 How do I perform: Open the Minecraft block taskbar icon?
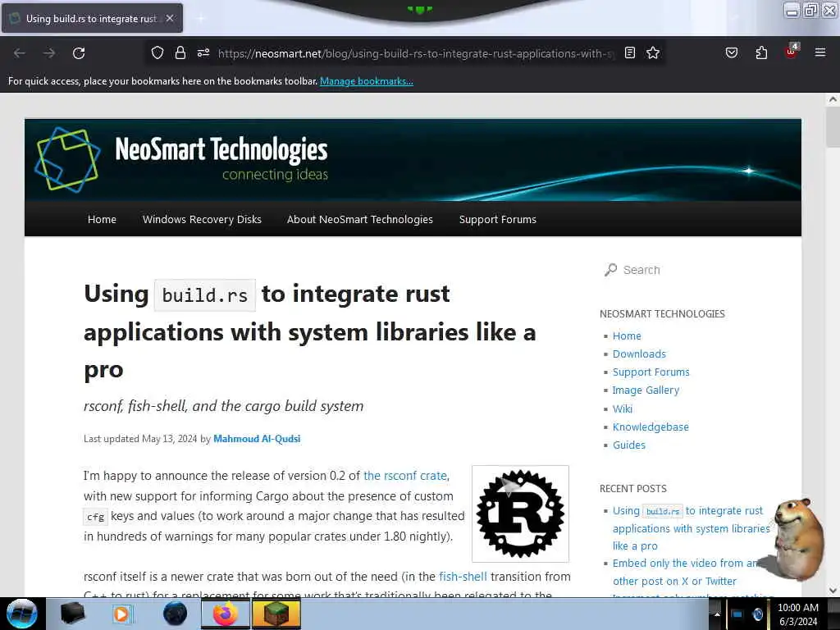[x=276, y=614]
